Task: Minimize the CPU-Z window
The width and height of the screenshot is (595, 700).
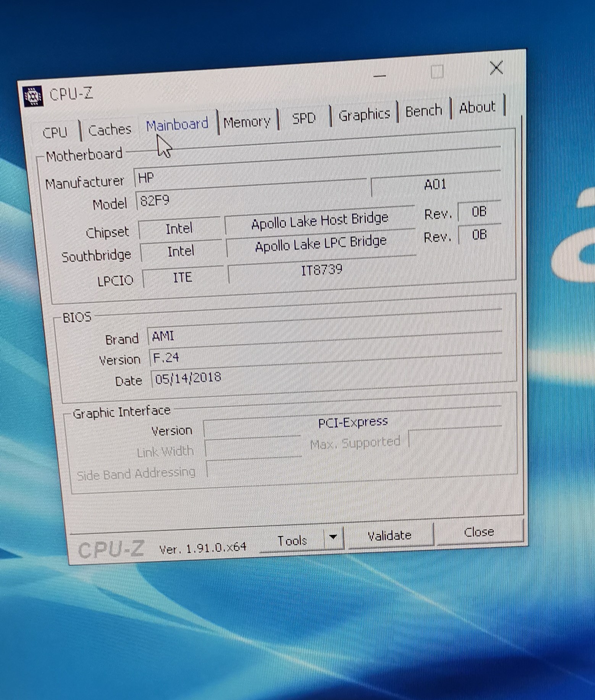Action: [380, 76]
